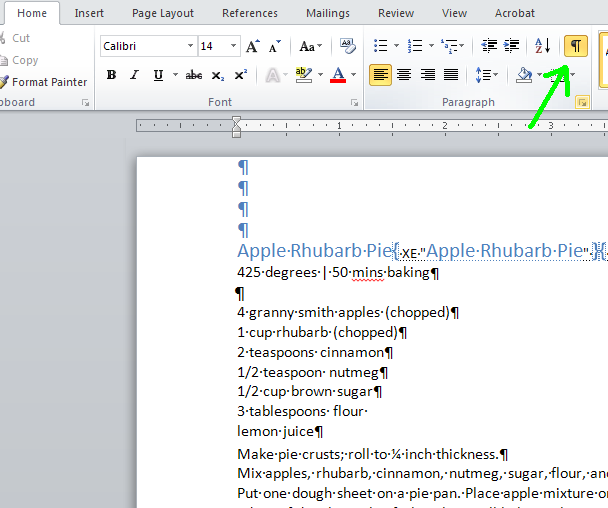Justify the paragraph text
The width and height of the screenshot is (608, 508).
coord(451,74)
